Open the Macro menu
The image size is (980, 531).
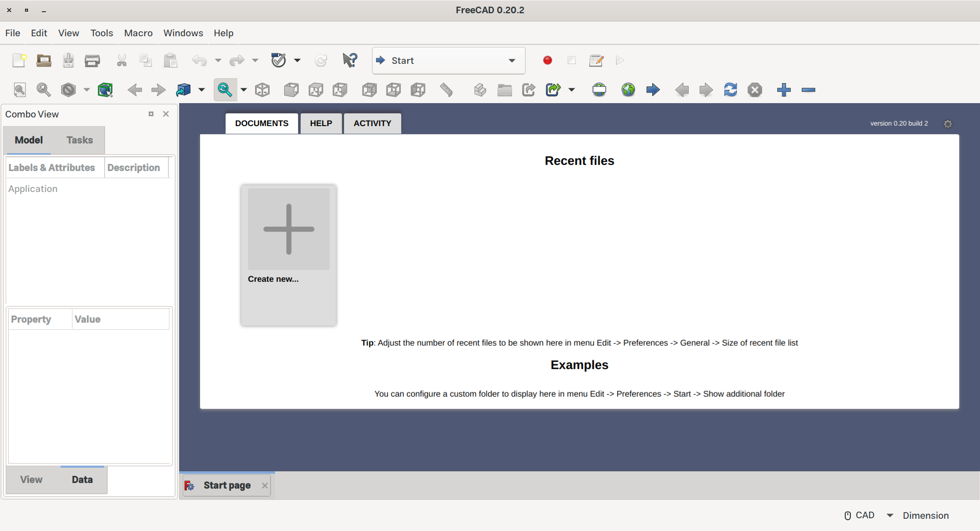click(138, 33)
